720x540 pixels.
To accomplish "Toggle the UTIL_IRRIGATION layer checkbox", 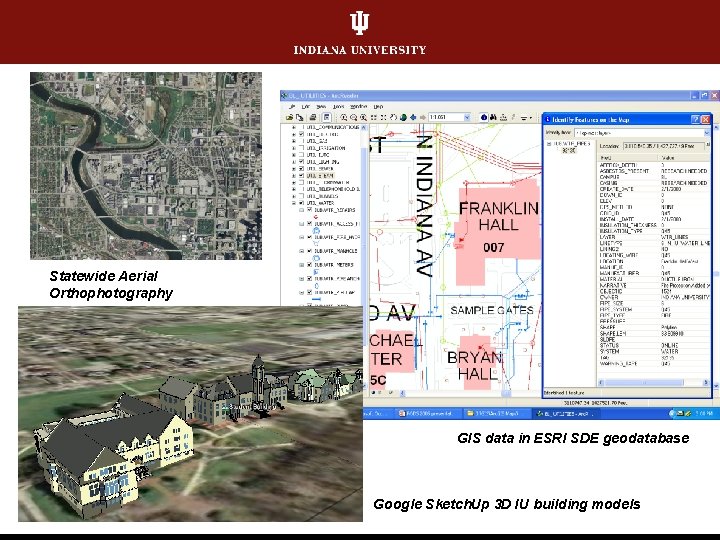I will click(x=302, y=148).
